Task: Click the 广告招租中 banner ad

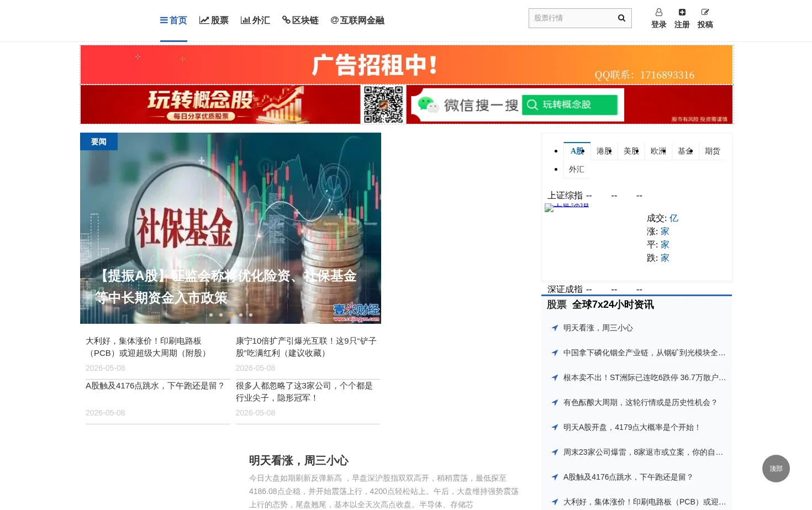Action: [407, 65]
